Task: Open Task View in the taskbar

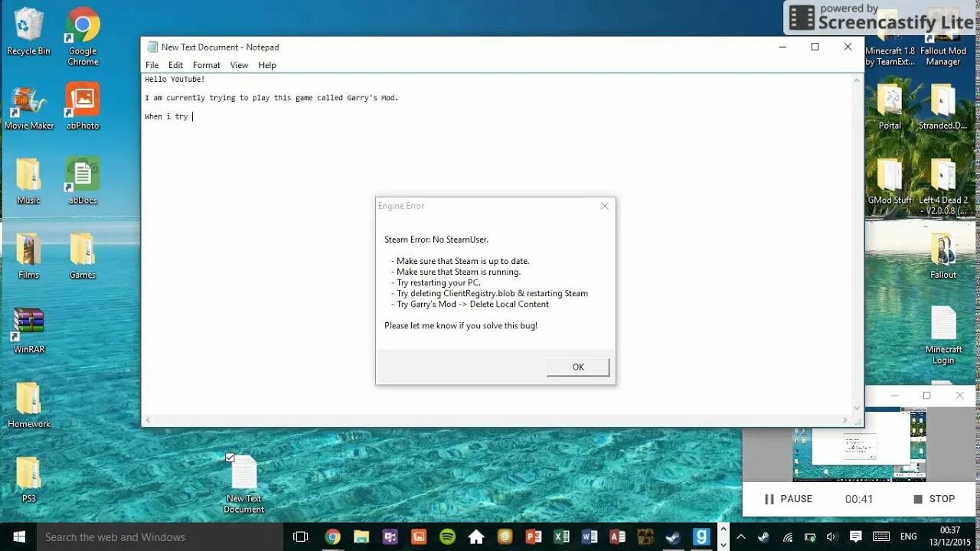Action: [x=301, y=537]
